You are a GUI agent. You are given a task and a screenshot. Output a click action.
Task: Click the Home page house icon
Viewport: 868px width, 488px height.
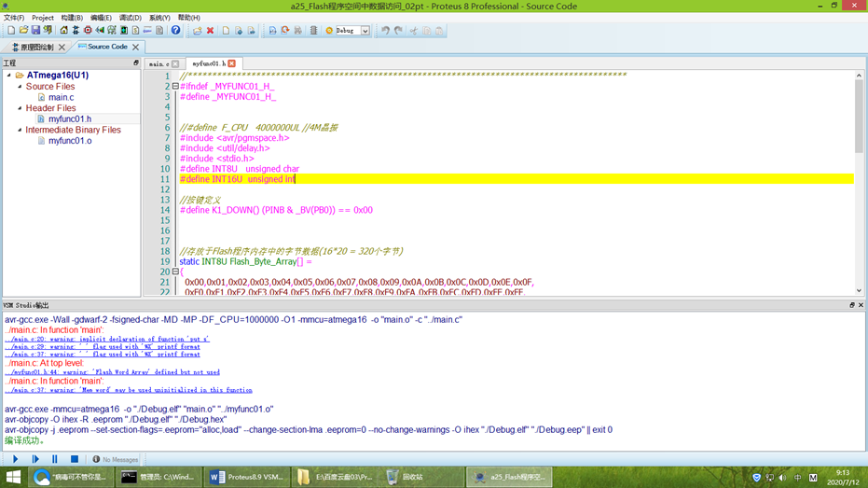click(63, 31)
